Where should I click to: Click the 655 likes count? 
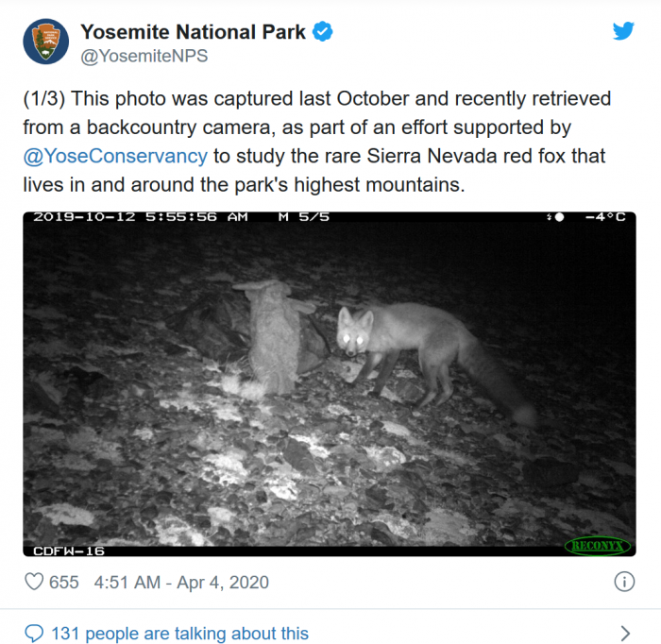[63, 582]
